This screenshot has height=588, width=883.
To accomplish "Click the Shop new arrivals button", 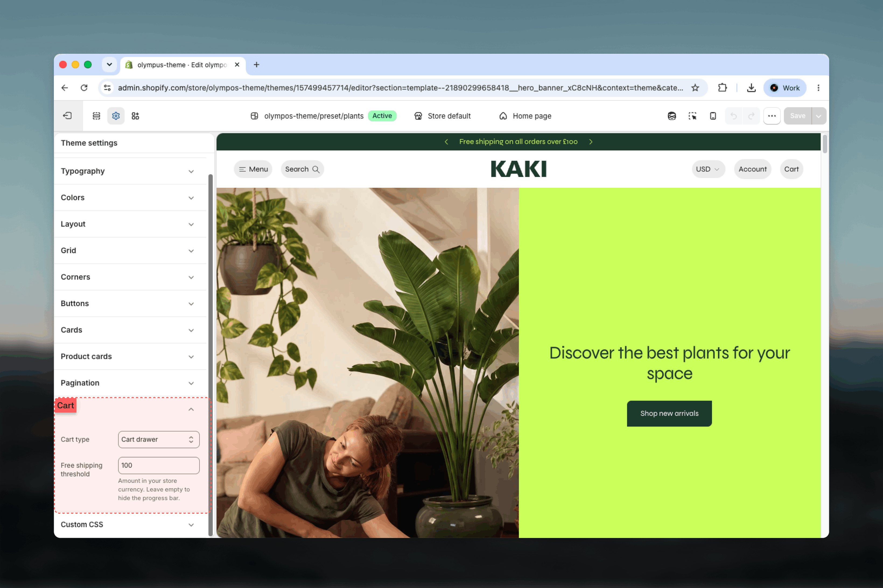I will [670, 413].
